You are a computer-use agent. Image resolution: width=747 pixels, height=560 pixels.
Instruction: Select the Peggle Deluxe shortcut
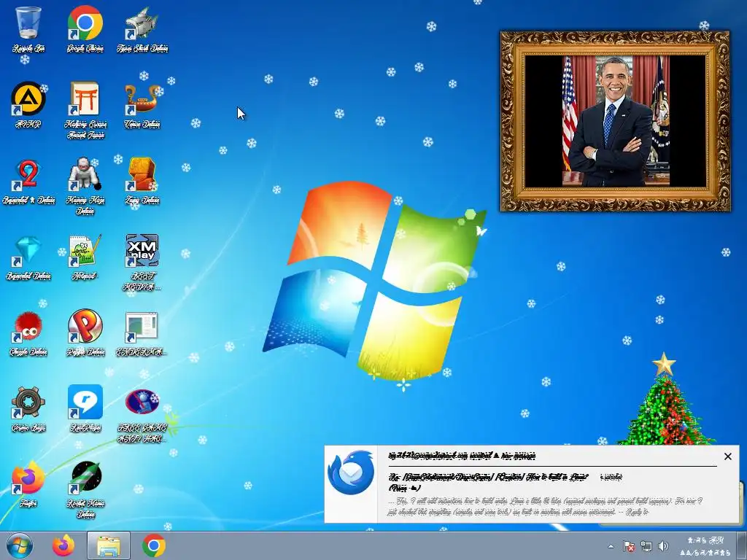[x=85, y=333]
